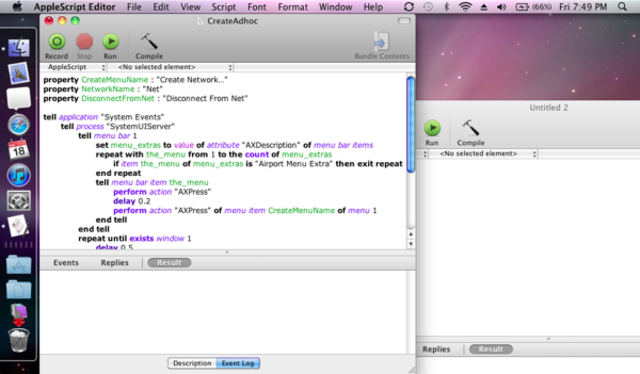Image resolution: width=640 pixels, height=374 pixels.
Task: Open the Edit menu
Action: click(x=161, y=7)
